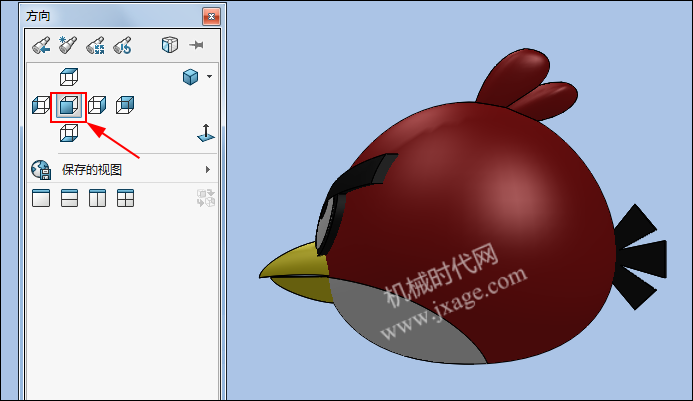Click Reset Standard Views icon
This screenshot has height=401, width=693.
coord(122,45)
